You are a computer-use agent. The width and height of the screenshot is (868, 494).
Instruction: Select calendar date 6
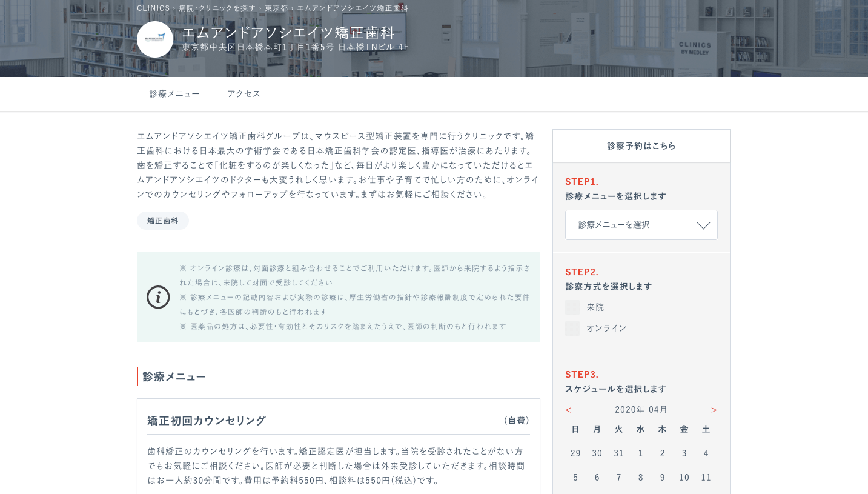(597, 477)
